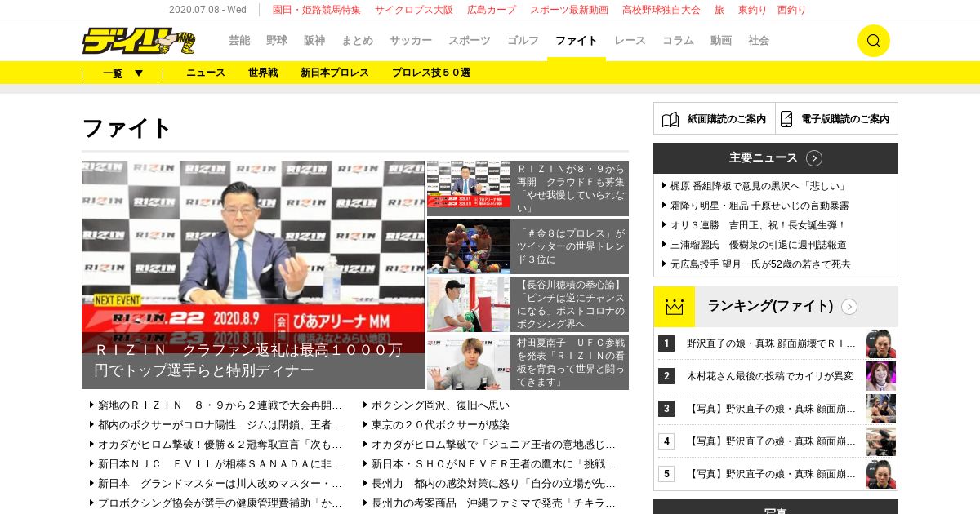Open 元広島投手 望月一氏 news
This screenshot has width=980, height=514.
pos(760,264)
